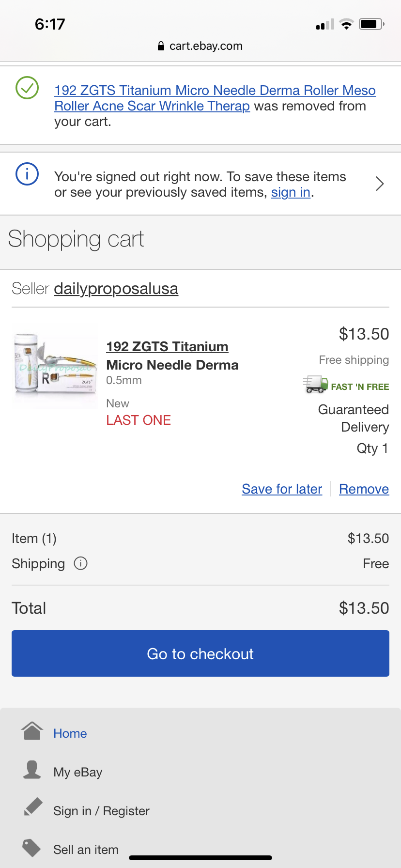Select Sign in / Register menu item
The width and height of the screenshot is (401, 868).
(x=101, y=811)
